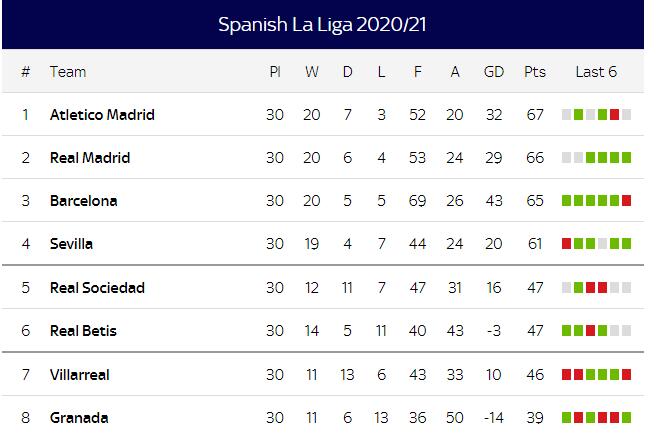Screen dimensions: 658x438
Task: Click Villarreal's Last 6 form squares
Action: pos(596,375)
